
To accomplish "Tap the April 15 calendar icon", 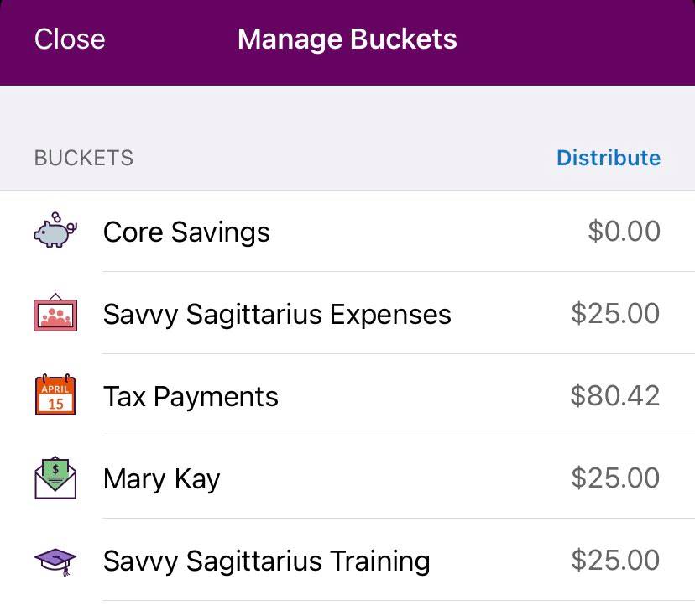I will 55,395.
